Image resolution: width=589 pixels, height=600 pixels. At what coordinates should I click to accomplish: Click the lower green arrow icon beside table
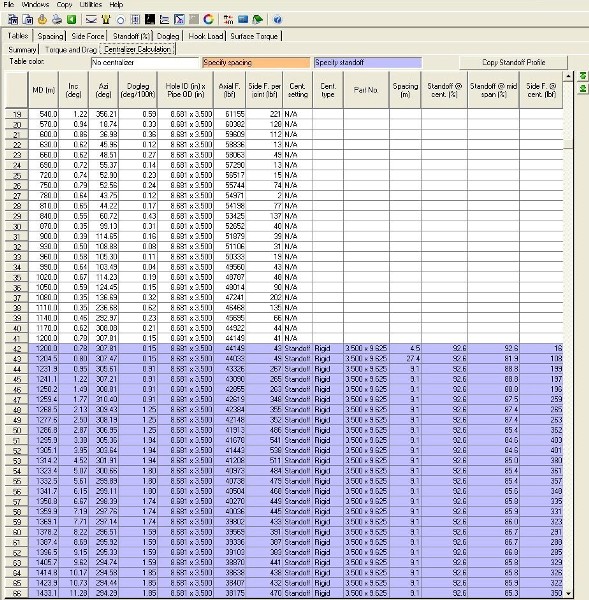[x=582, y=89]
